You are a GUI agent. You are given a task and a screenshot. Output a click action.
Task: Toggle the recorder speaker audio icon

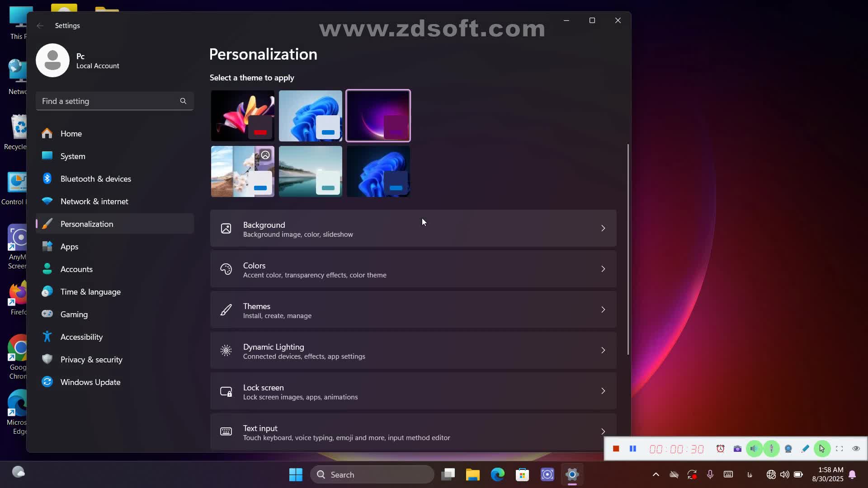[x=754, y=449]
